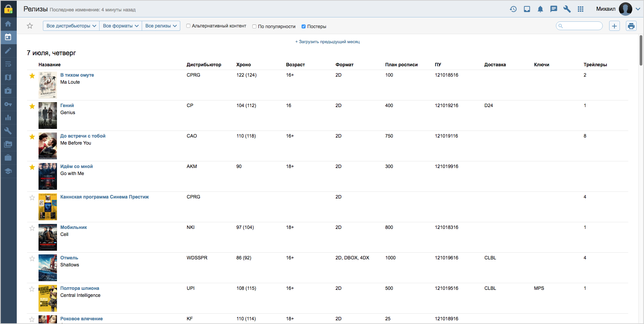Unstar До встречи с тобой release

32,137
